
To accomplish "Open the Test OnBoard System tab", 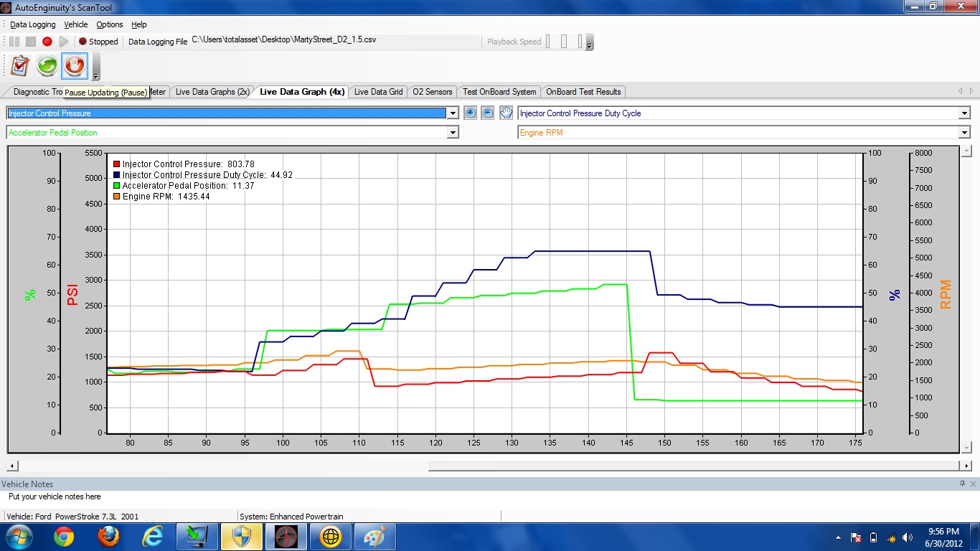I will click(499, 92).
